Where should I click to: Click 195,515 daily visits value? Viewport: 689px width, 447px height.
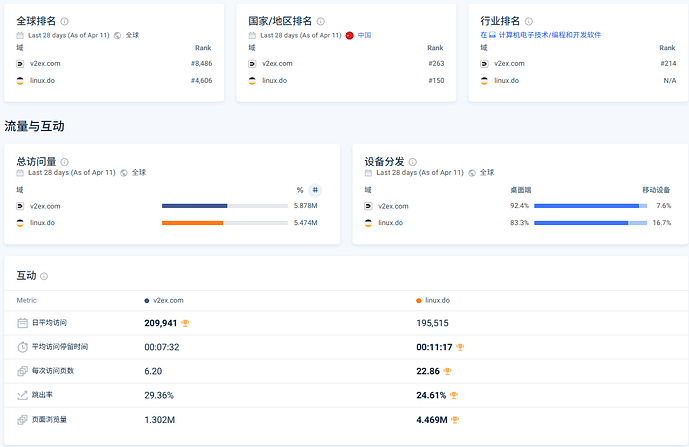coord(432,323)
